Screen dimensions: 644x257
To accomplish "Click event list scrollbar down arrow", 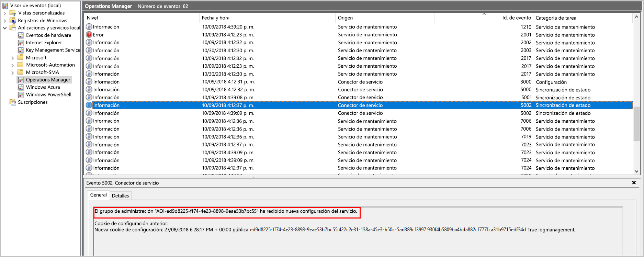I will 636,171.
